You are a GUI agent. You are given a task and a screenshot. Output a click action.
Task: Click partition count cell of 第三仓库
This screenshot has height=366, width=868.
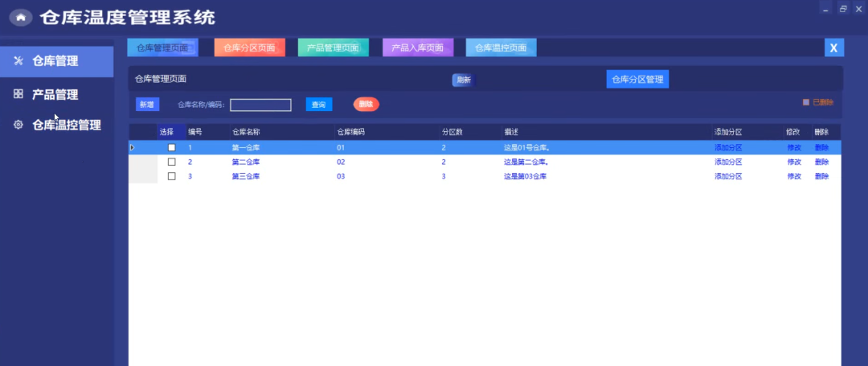444,176
